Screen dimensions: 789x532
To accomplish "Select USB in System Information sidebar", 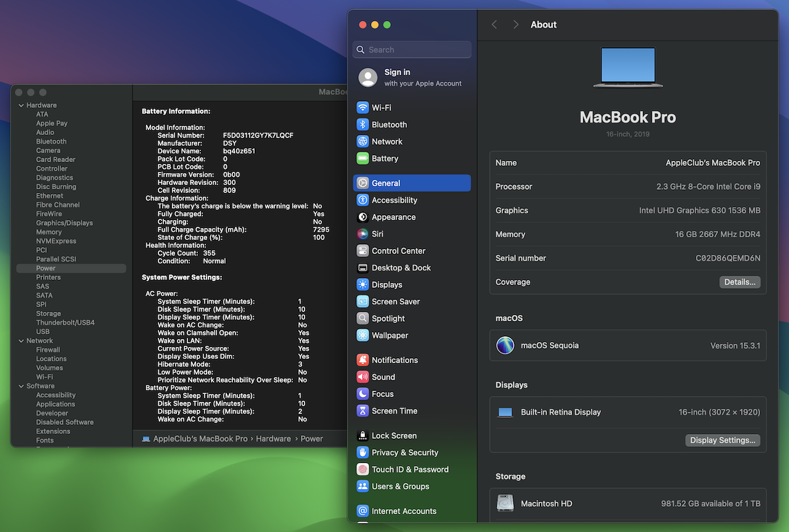I will (43, 332).
